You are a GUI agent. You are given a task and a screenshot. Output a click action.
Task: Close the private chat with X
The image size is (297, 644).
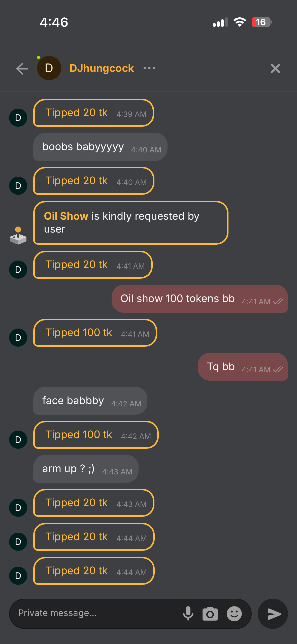click(275, 69)
